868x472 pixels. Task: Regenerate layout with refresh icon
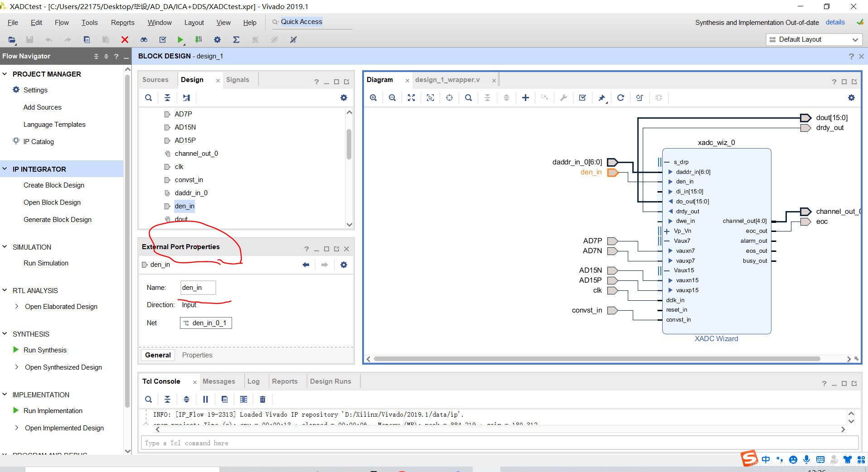pos(621,97)
